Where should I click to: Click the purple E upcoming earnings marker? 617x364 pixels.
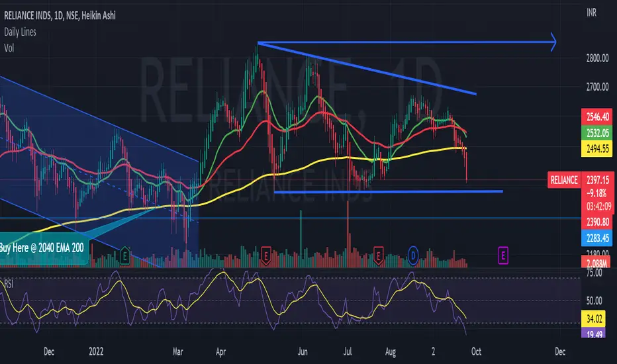(503, 255)
